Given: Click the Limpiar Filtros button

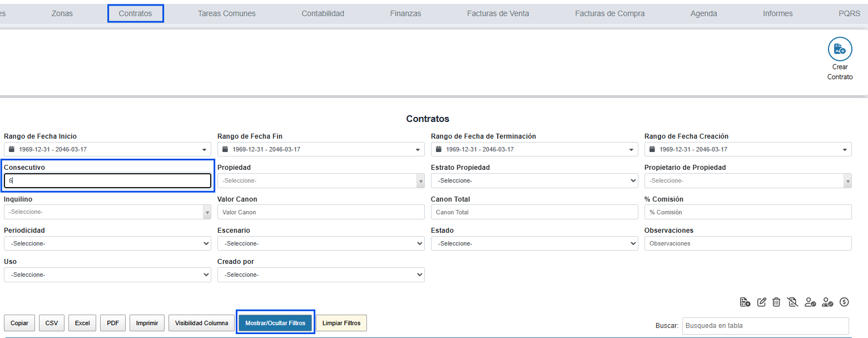Looking at the screenshot, I should [341, 323].
